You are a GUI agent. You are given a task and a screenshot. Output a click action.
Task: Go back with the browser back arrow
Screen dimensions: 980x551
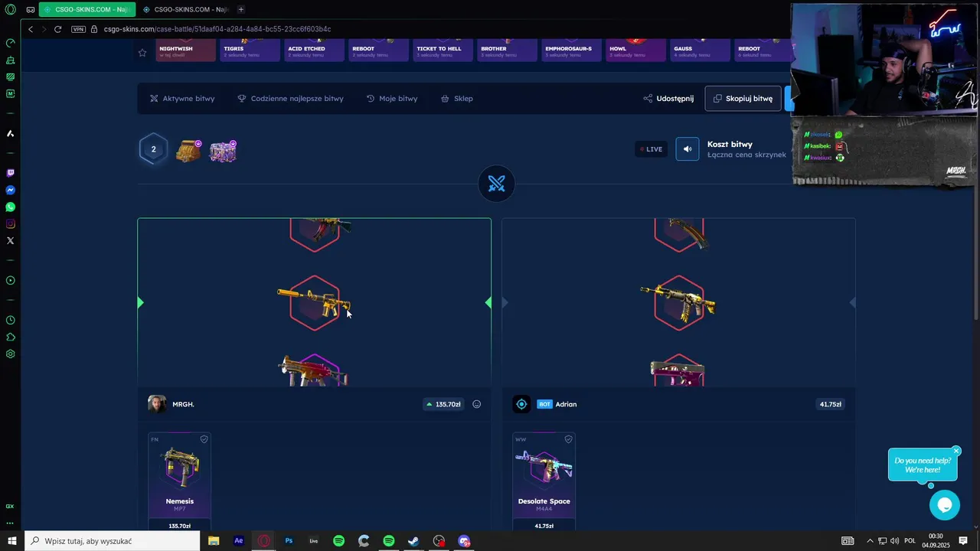tap(31, 29)
